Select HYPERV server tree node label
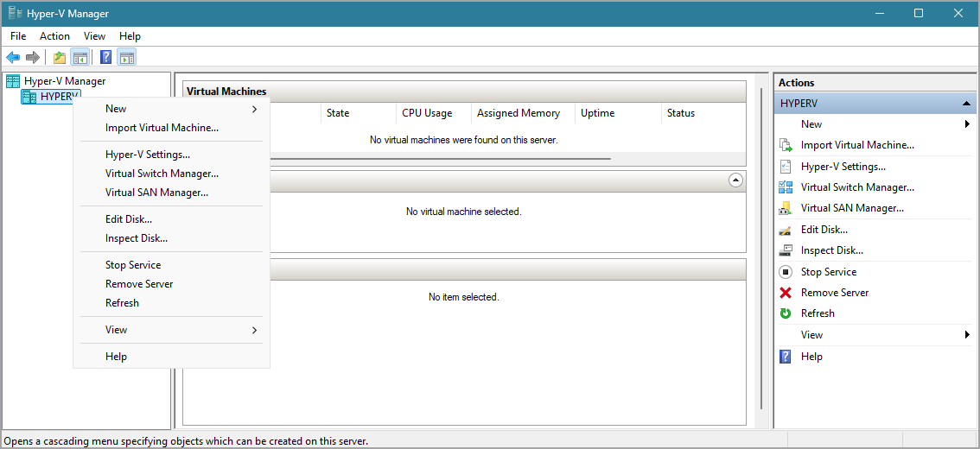980x449 pixels. click(60, 97)
